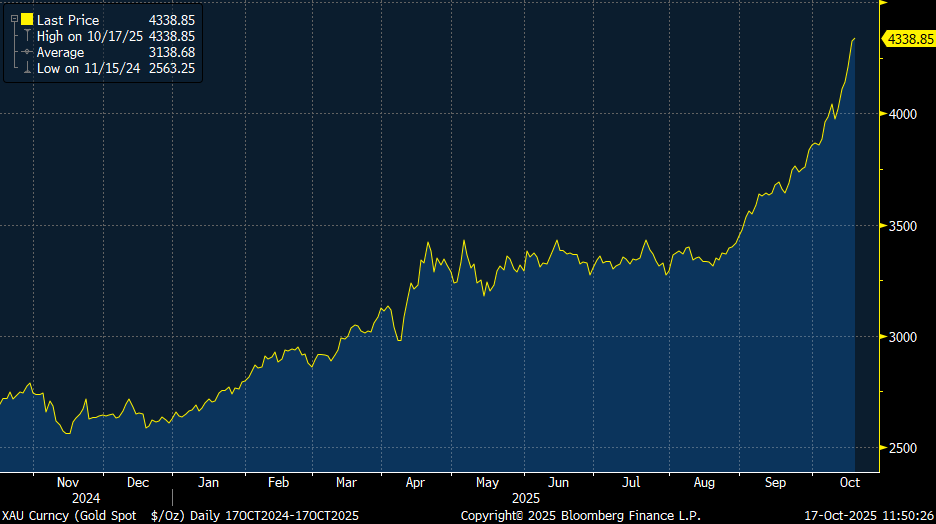The image size is (936, 524).
Task: Click the yellow 4338.85 price tag on axis
Action: click(908, 39)
